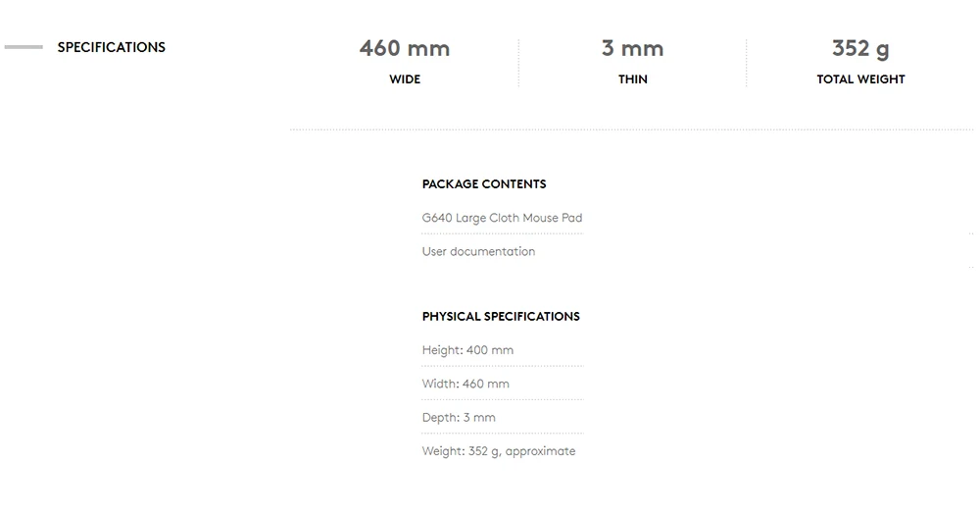Select the TOTAL WEIGHT label
980x514 pixels.
coord(860,79)
